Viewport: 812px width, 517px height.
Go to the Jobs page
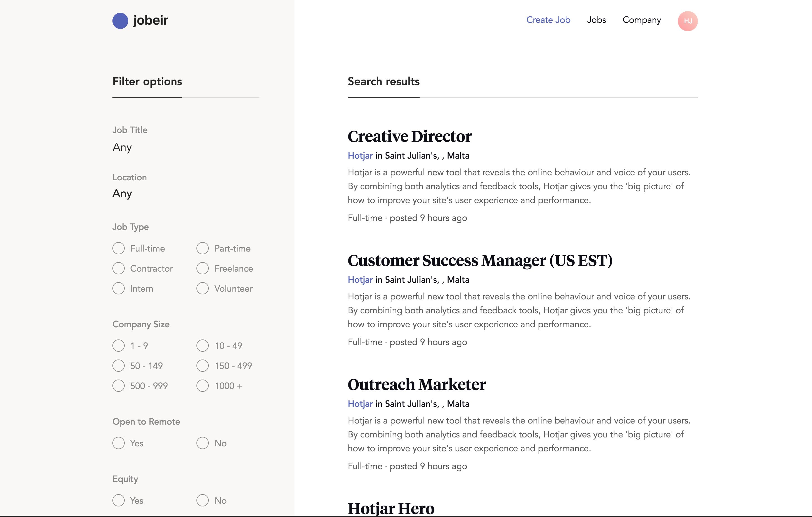[x=596, y=20]
